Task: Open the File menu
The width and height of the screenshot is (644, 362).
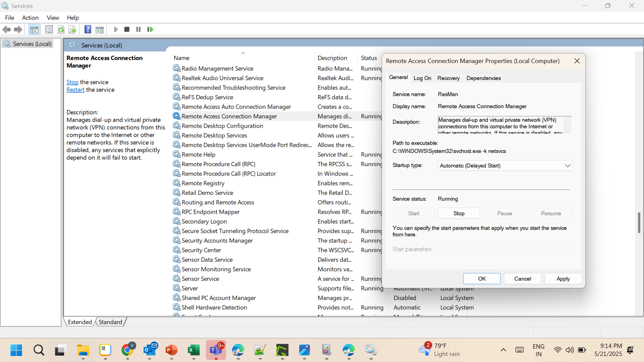Action: pyautogui.click(x=10, y=18)
